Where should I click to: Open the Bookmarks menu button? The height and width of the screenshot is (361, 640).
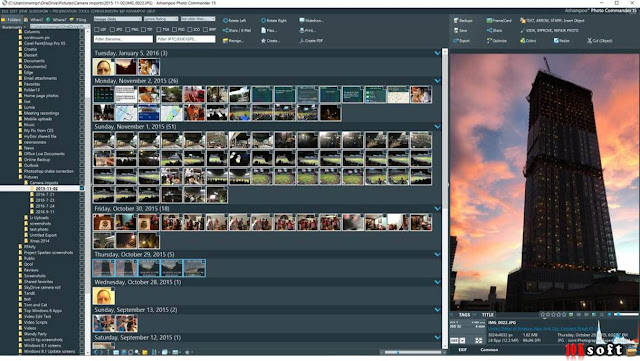(13, 27)
